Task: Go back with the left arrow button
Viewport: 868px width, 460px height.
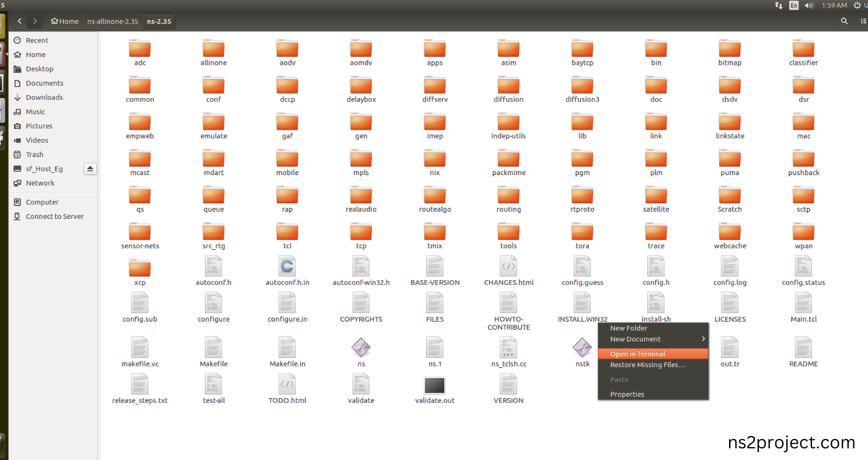Action: [20, 21]
